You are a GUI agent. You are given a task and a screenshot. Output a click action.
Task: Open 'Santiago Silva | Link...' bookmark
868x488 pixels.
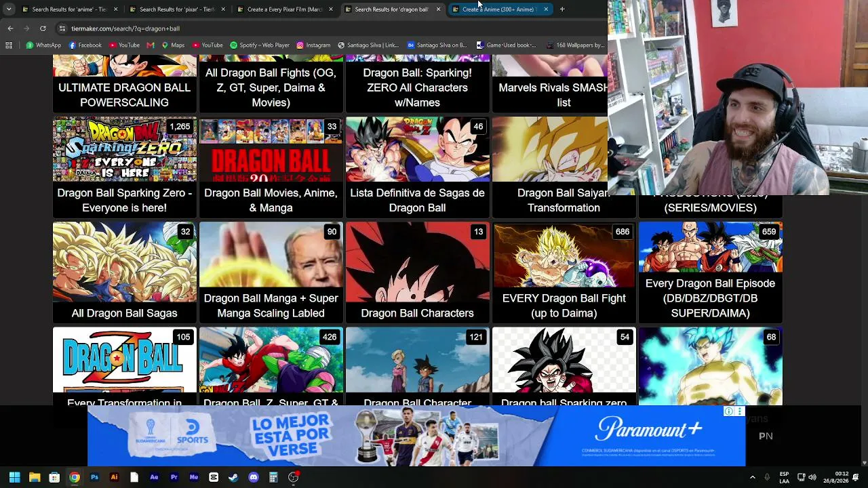(x=368, y=45)
